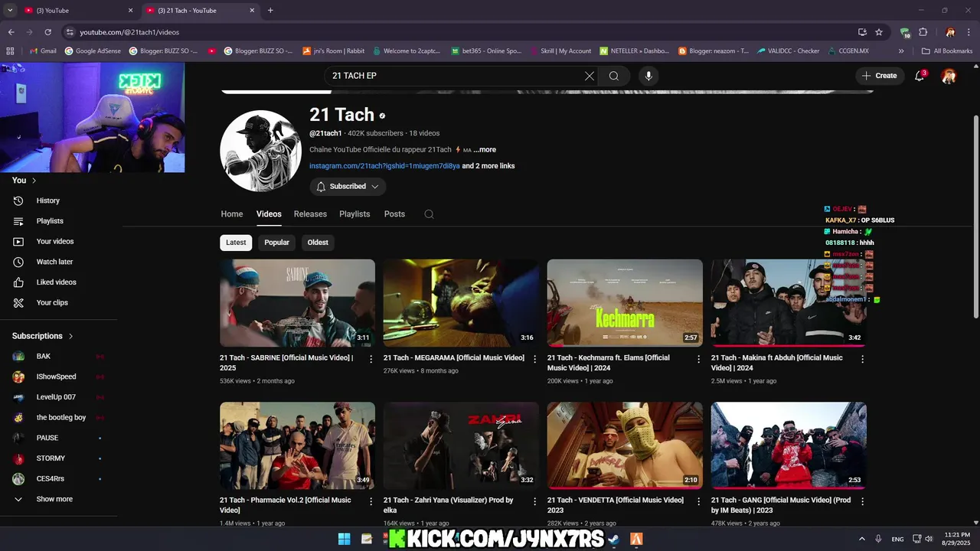
Task: Open options menu for MEGARAMA video
Action: coord(535,359)
